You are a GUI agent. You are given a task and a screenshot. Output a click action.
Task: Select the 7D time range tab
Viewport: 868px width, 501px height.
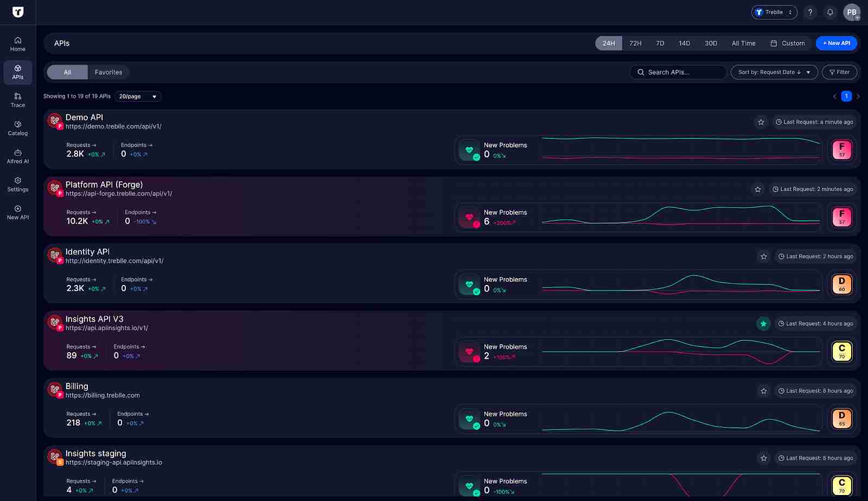click(660, 43)
